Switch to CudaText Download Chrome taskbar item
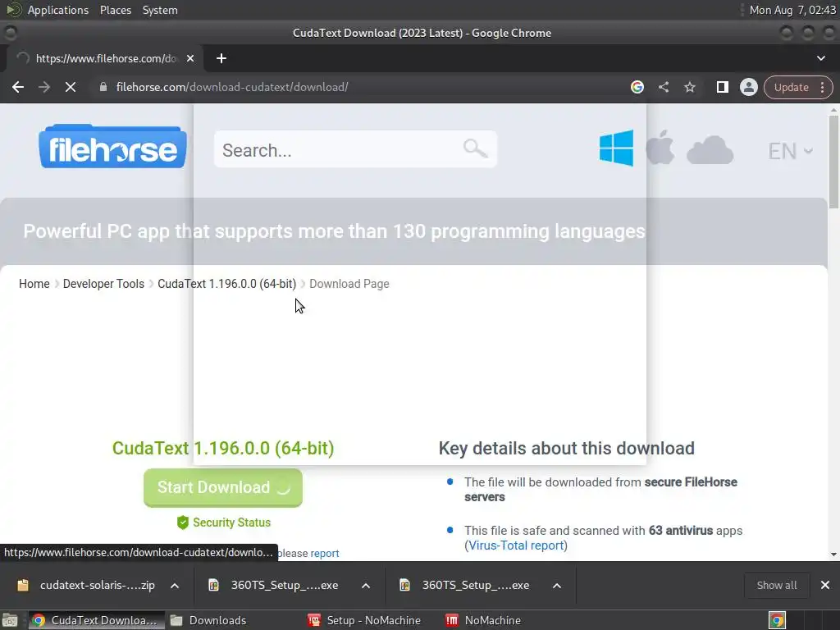Screen dimensions: 840x630 click(95, 620)
